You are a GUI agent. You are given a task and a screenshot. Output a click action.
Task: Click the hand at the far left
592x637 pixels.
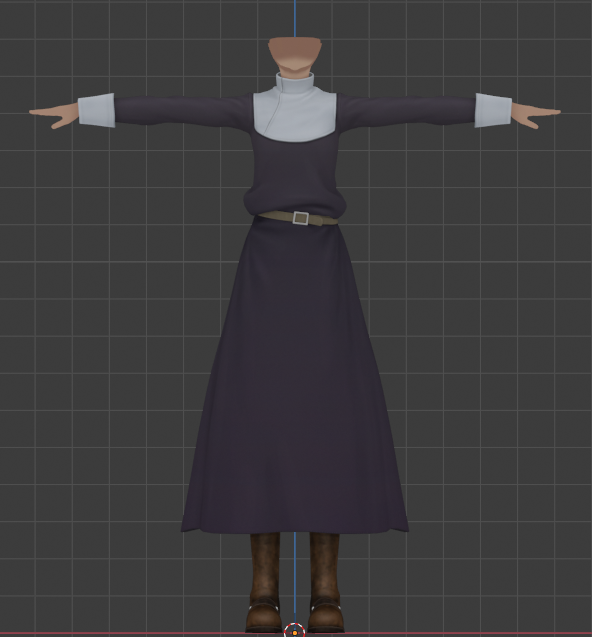[54, 115]
